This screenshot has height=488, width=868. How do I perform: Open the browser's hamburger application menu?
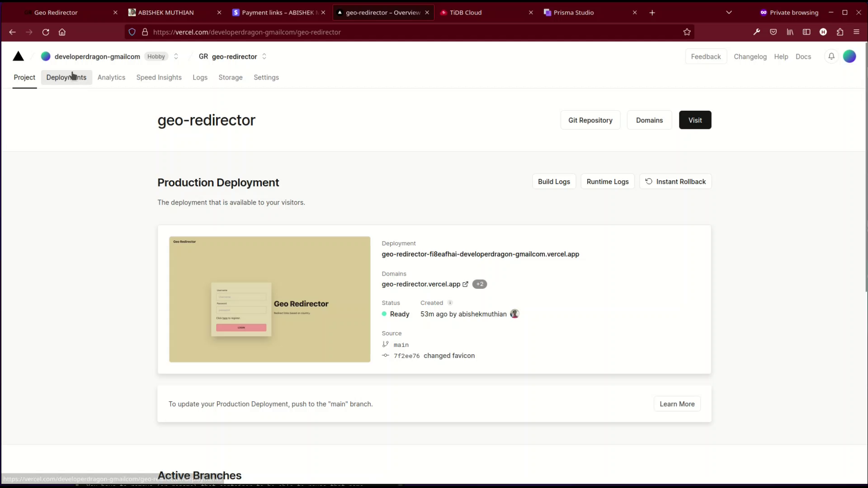(x=856, y=32)
